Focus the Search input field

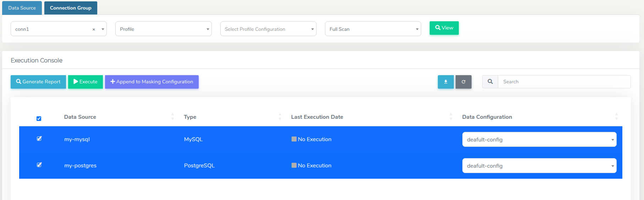(564, 82)
